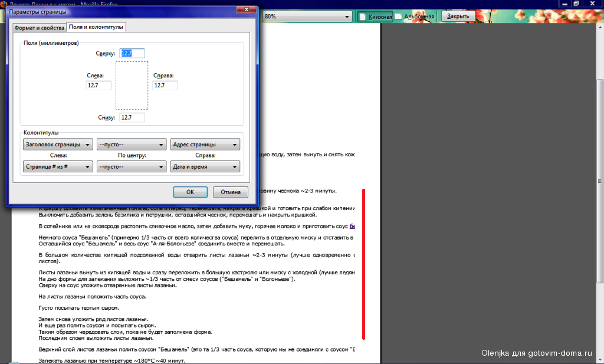Click the Закрыть print preview button
Screen dimensions: 604x364
(x=458, y=16)
